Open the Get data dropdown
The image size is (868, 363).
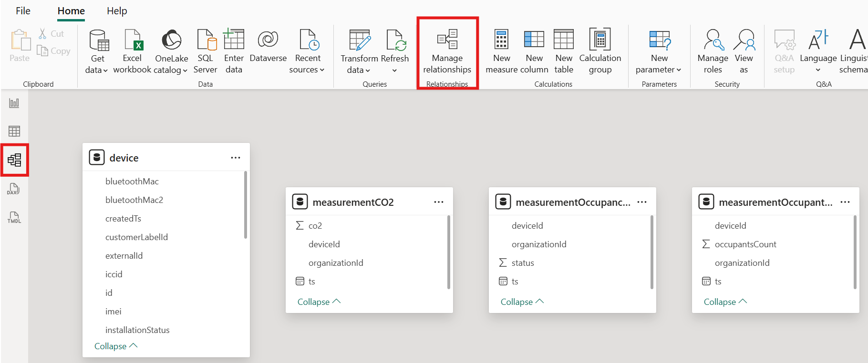[x=97, y=70]
